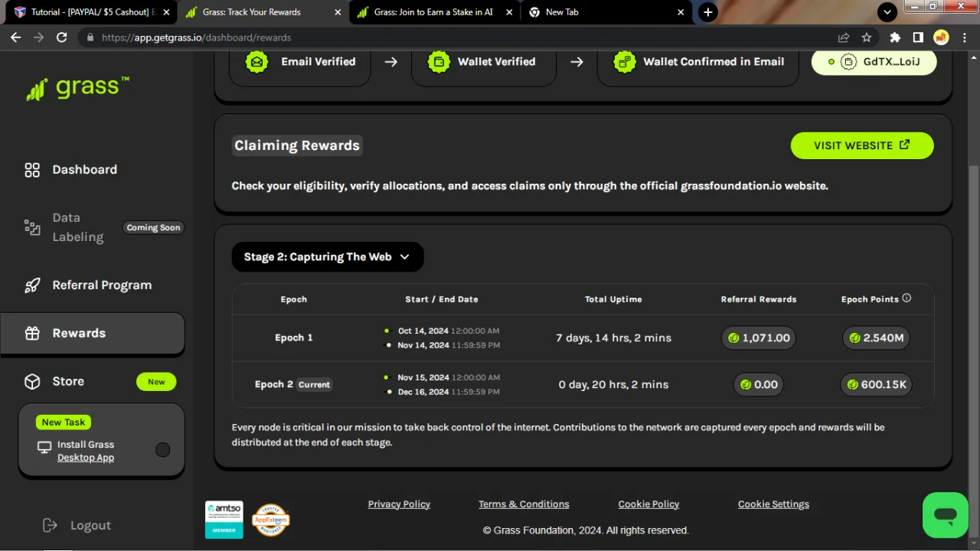Select the Rewards menu item
The width and height of the screenshot is (980, 551).
[x=93, y=334]
